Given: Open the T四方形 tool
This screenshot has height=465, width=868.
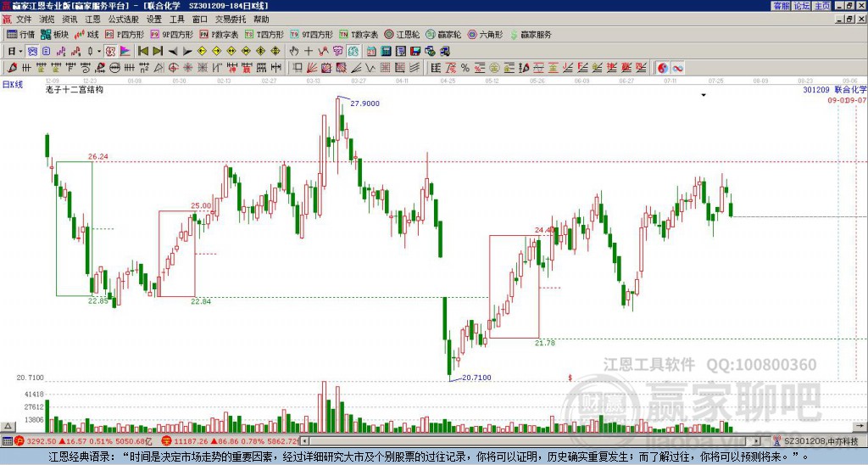Looking at the screenshot, I should [264, 34].
